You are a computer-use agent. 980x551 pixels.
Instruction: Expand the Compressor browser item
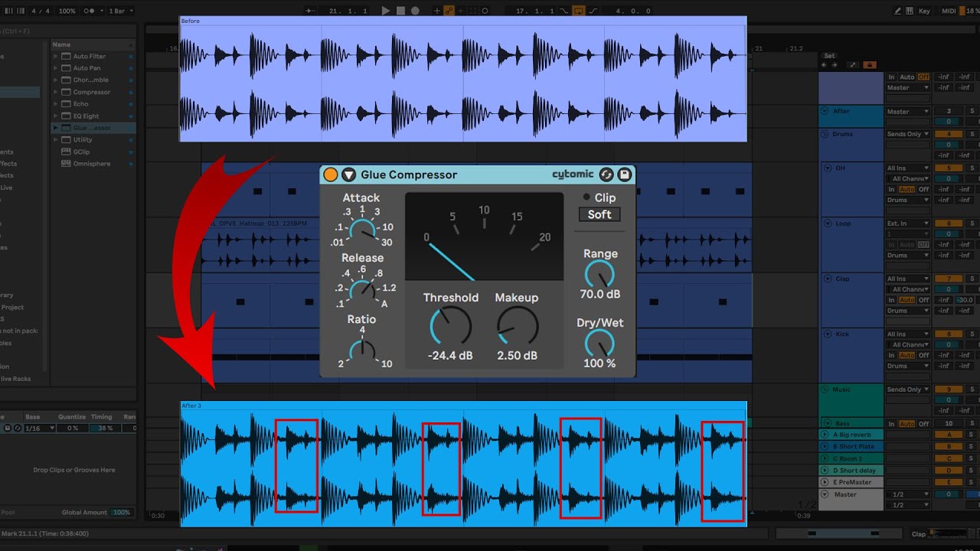click(x=56, y=92)
